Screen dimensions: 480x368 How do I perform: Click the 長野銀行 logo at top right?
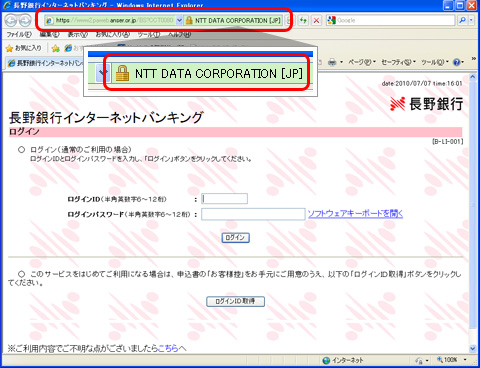[x=426, y=104]
